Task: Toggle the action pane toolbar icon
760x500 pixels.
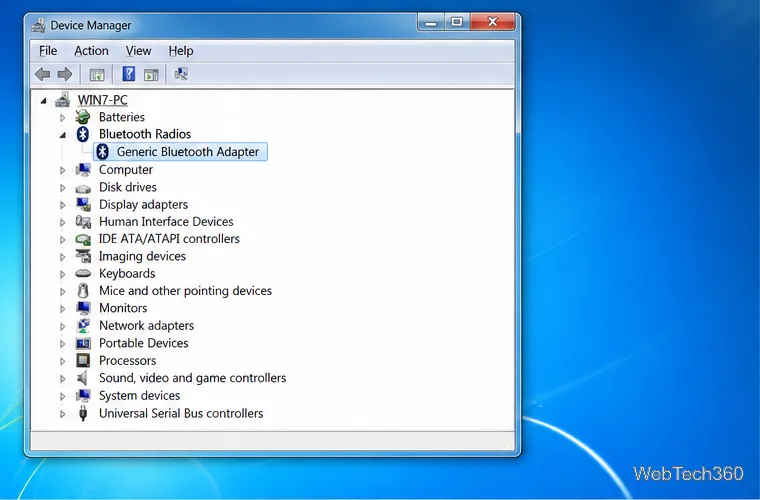Action: pyautogui.click(x=151, y=75)
